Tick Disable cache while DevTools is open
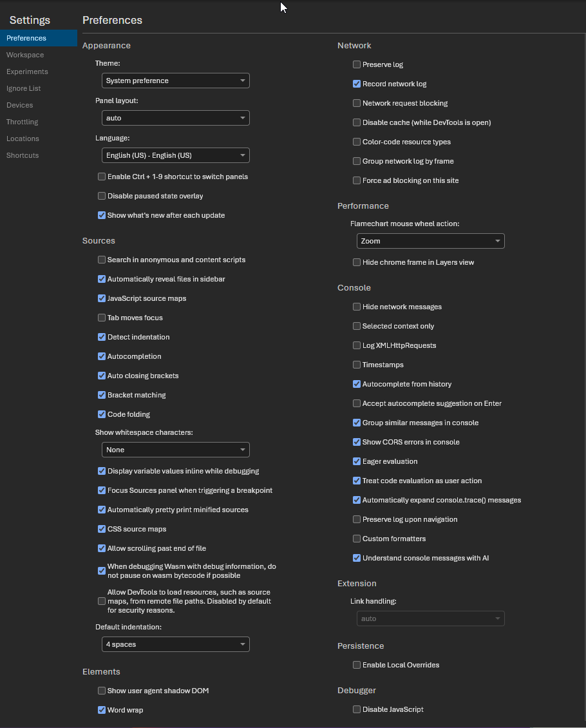Viewport: 586px width, 728px height. point(357,122)
